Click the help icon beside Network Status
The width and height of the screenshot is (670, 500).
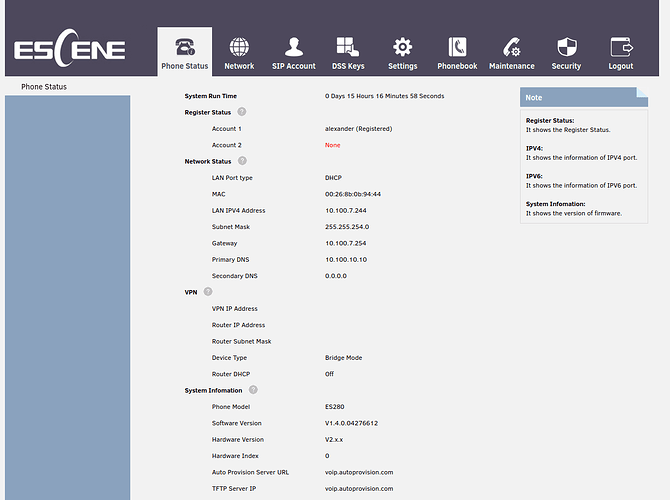(x=242, y=161)
